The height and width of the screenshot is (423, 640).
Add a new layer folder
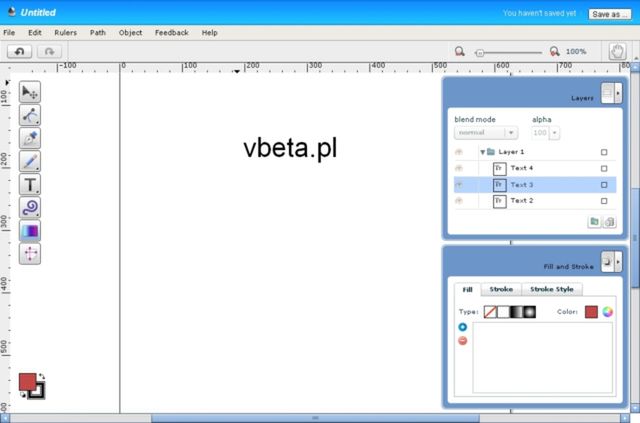click(594, 222)
